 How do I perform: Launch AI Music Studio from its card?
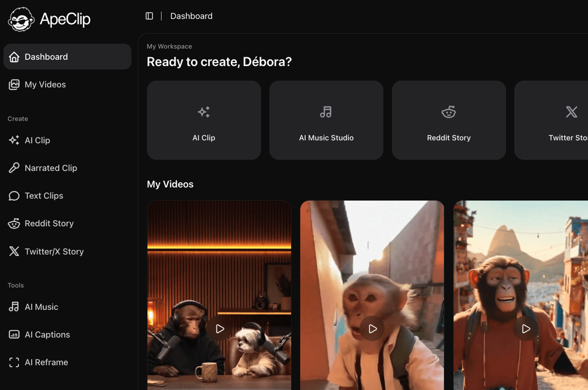click(326, 120)
